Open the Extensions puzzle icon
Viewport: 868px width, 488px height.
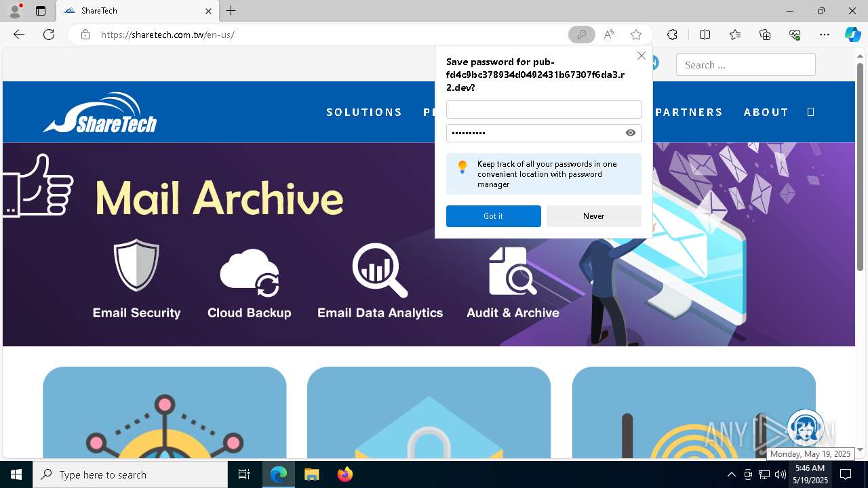672,35
